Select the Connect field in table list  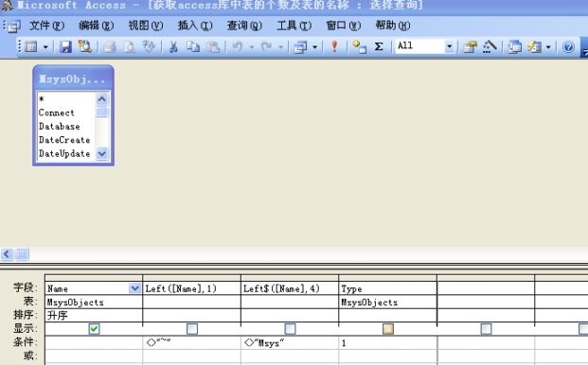(57, 113)
